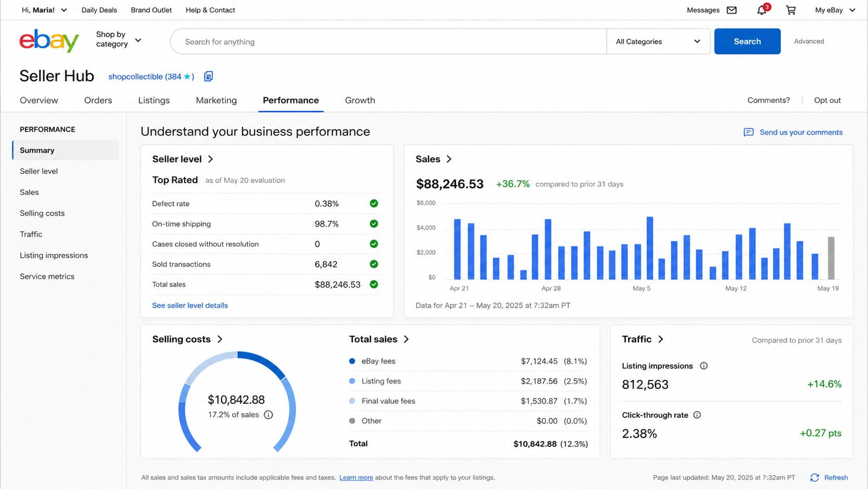The height and width of the screenshot is (489, 868).
Task: Open the shopping cart icon
Action: [x=791, y=10]
